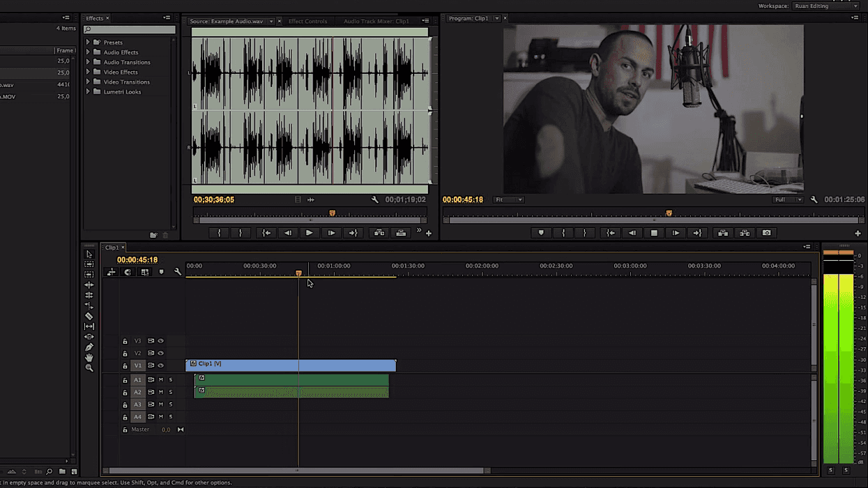
Task: Mute audio track A1
Action: click(x=160, y=380)
